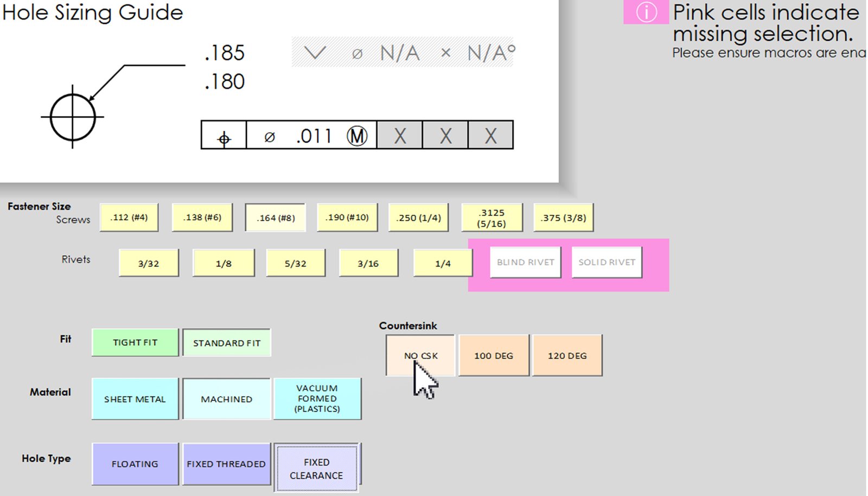Select the .190 (#10) screw size
This screenshot has height=496, width=868.
pos(347,218)
